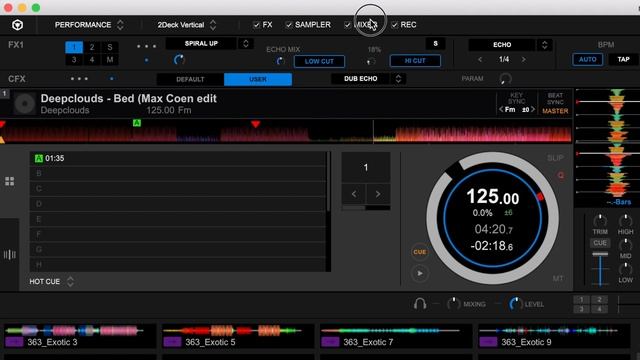This screenshot has width=640, height=360.
Task: Toggle SLIP mode
Action: pyautogui.click(x=555, y=158)
